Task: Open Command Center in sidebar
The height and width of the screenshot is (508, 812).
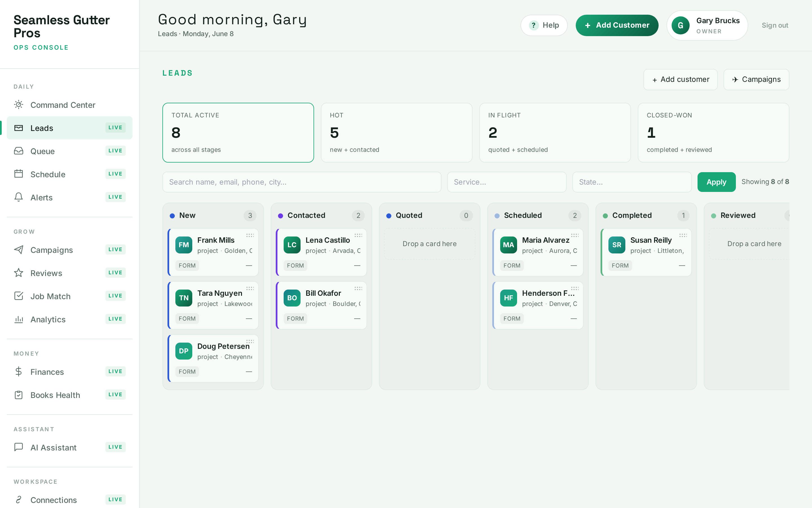Action: pos(69,105)
